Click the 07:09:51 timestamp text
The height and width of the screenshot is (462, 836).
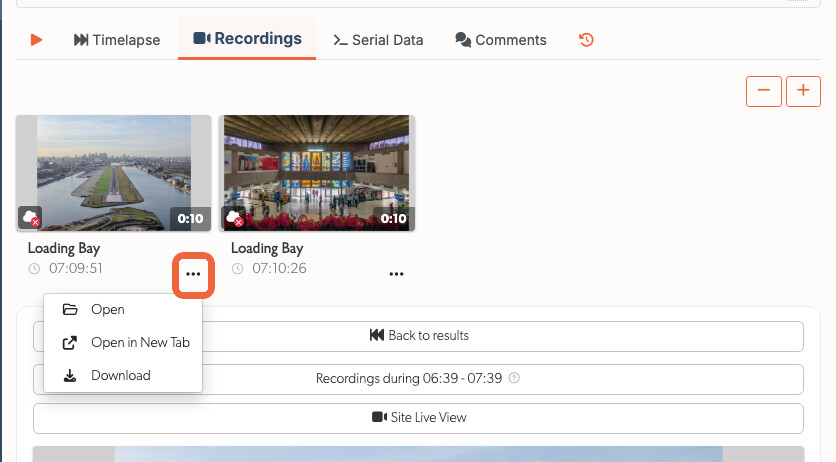pyautogui.click(x=76, y=268)
